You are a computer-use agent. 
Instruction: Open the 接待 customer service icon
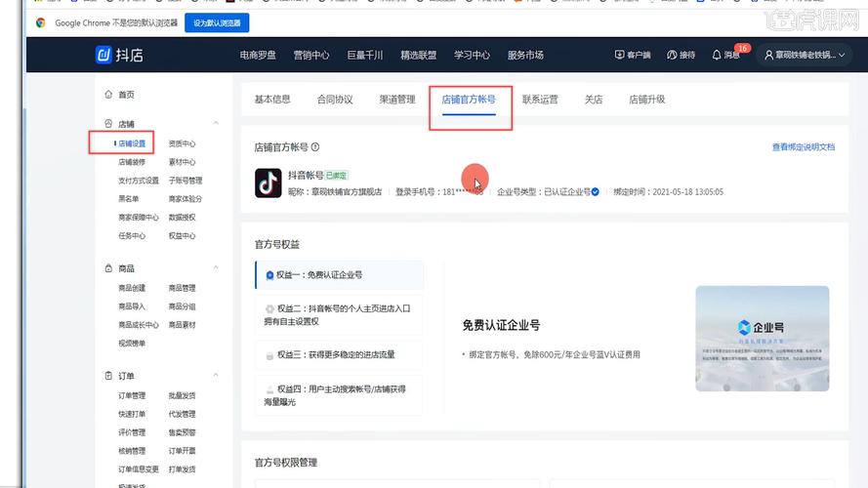672,55
